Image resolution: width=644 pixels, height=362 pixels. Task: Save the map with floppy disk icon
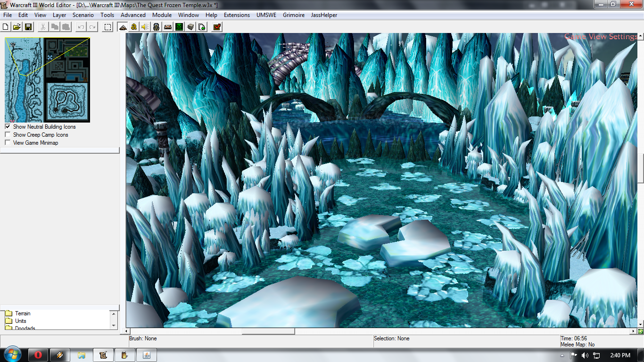click(x=28, y=27)
